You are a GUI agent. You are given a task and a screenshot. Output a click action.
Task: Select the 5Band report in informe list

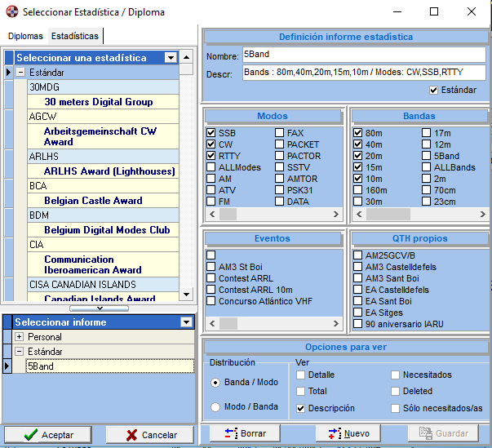41,366
